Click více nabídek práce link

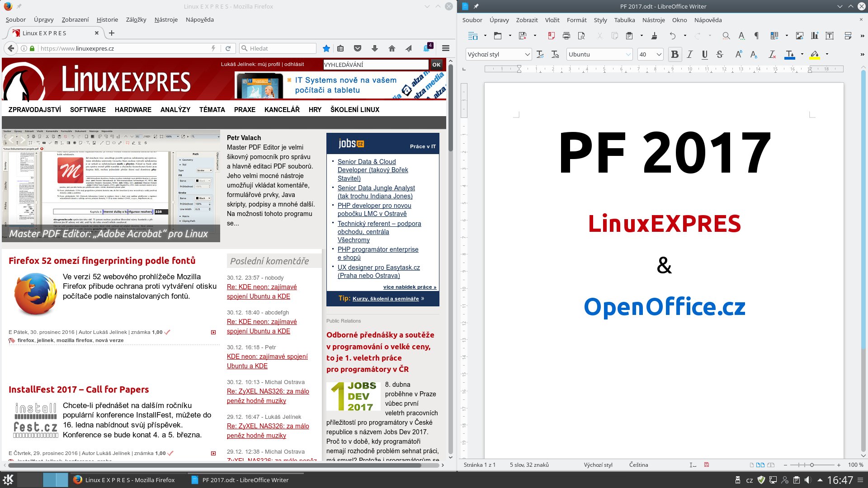410,287
